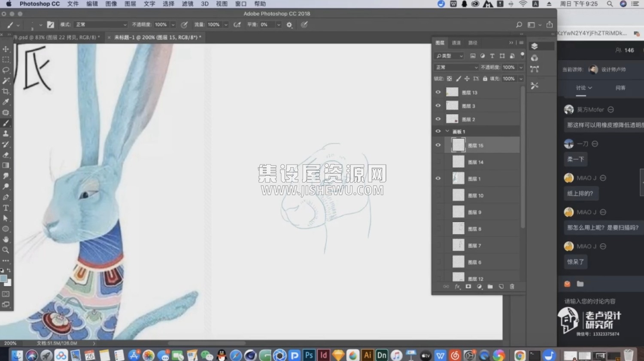Select the Type tool
Screen dimensions: 644x361
coord(6,208)
